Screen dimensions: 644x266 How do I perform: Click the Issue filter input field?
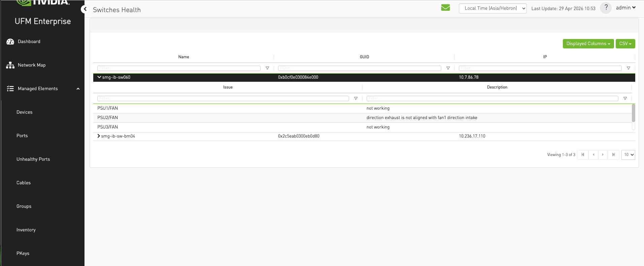pyautogui.click(x=223, y=99)
